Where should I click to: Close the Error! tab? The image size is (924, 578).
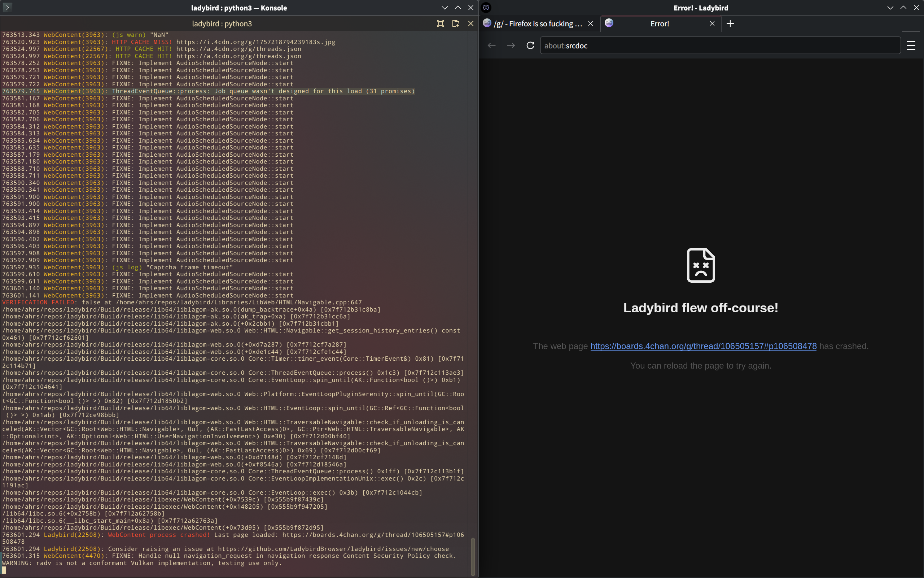pyautogui.click(x=712, y=24)
